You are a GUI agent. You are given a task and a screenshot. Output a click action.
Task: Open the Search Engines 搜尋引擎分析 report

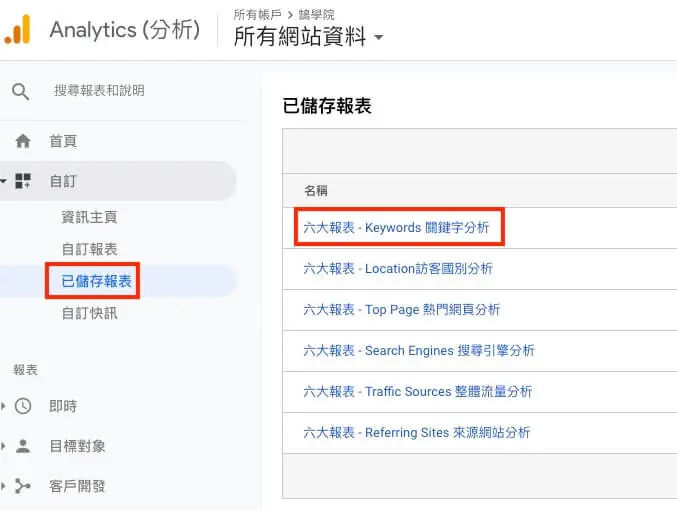[x=419, y=350]
